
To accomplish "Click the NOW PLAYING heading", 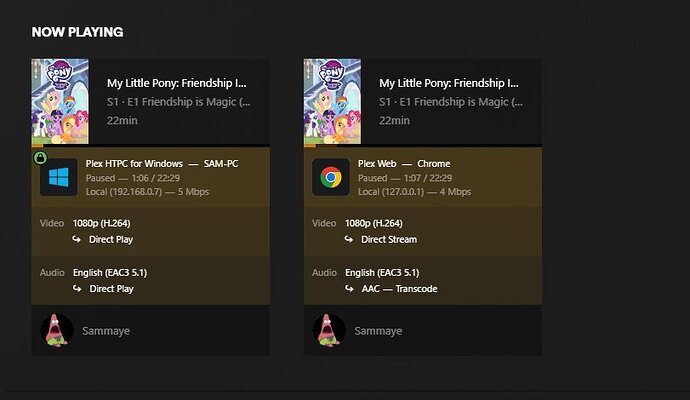I will point(77,32).
